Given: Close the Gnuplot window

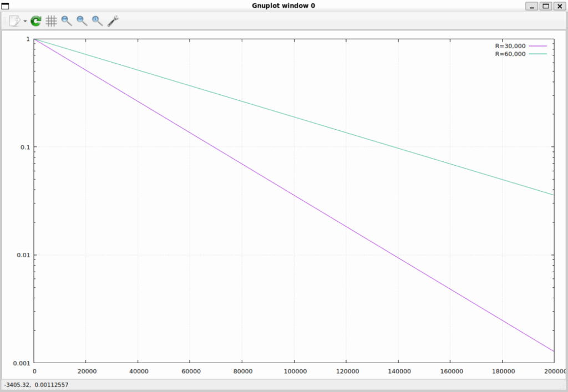Looking at the screenshot, I should click(558, 6).
